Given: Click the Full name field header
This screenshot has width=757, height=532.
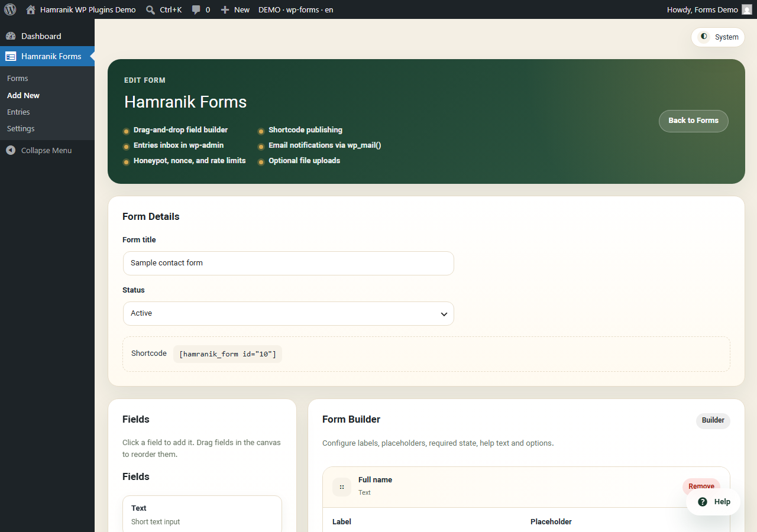Looking at the screenshot, I should coord(526,487).
